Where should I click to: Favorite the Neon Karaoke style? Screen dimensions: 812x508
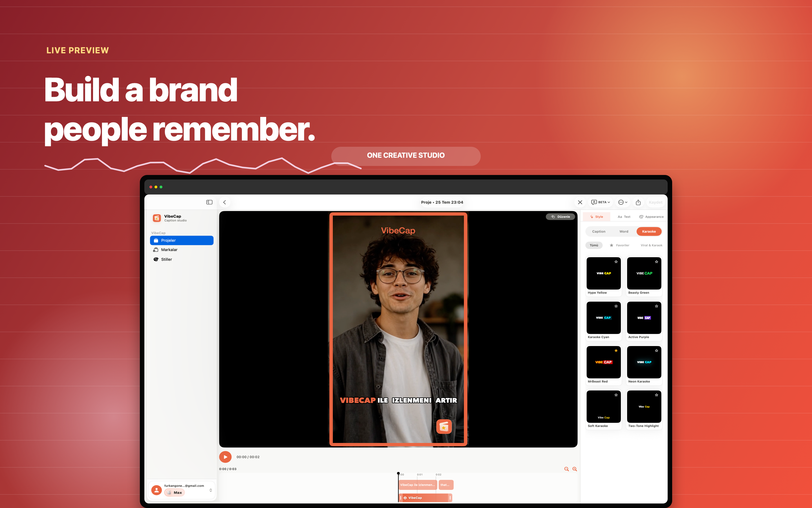657,351
